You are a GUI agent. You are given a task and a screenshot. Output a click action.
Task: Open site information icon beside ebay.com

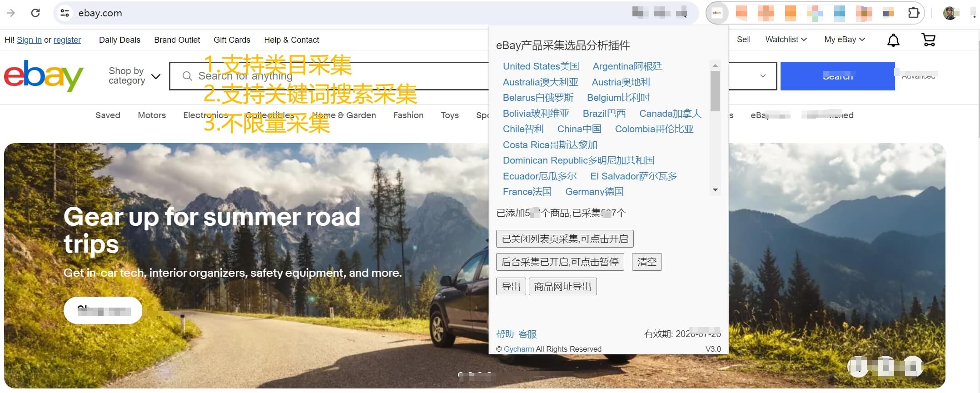pos(65,13)
